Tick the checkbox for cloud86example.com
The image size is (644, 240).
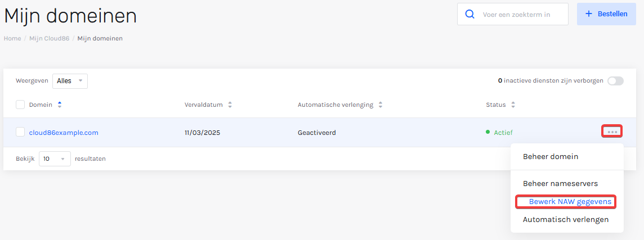tap(20, 132)
